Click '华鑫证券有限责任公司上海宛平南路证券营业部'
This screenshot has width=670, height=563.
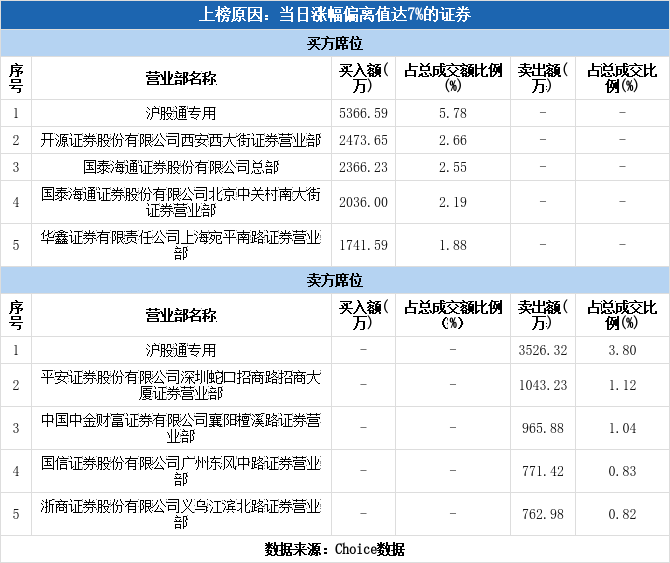[x=181, y=245]
